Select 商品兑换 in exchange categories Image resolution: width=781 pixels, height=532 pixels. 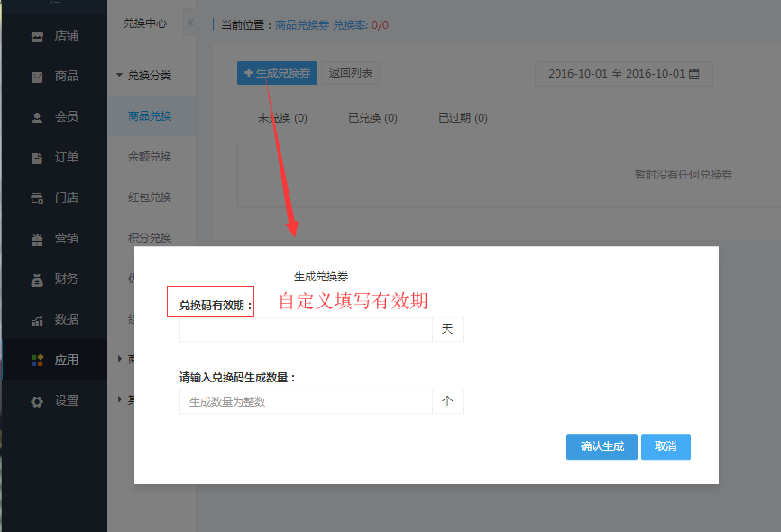[x=152, y=116]
